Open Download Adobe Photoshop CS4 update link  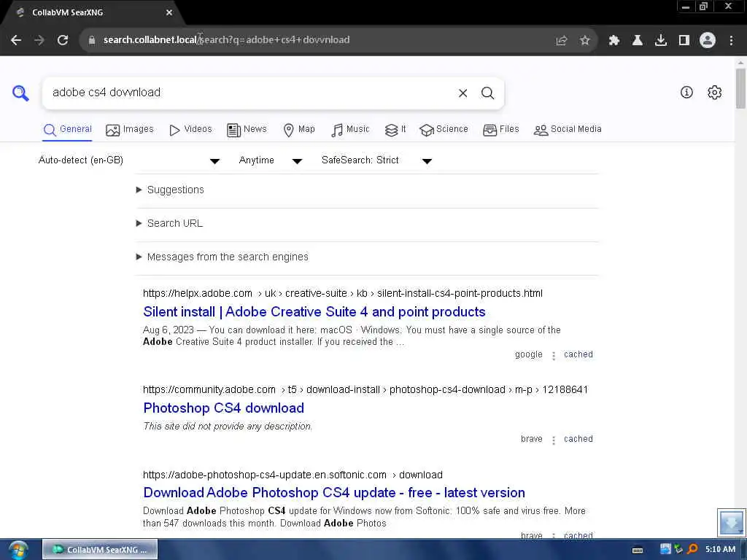[x=334, y=493]
